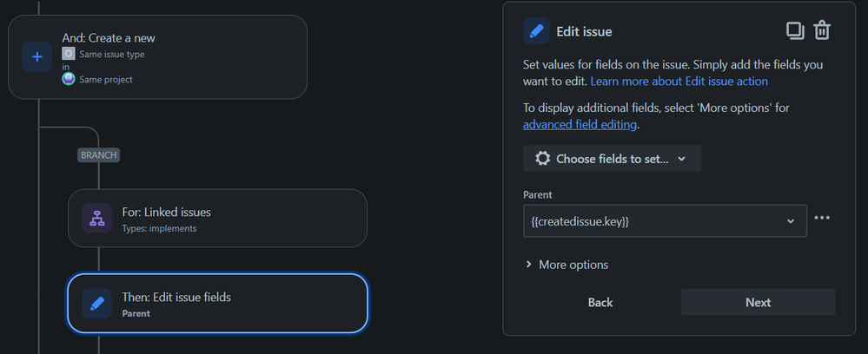
Task: Select the For: Linked issues branch step
Action: tap(217, 218)
